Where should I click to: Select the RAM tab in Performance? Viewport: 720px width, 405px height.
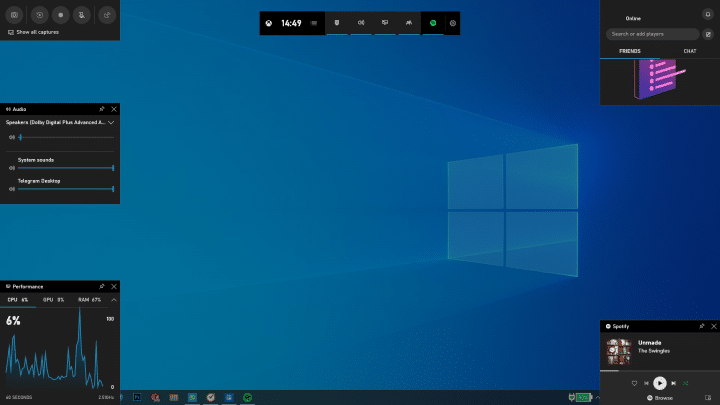coord(90,299)
